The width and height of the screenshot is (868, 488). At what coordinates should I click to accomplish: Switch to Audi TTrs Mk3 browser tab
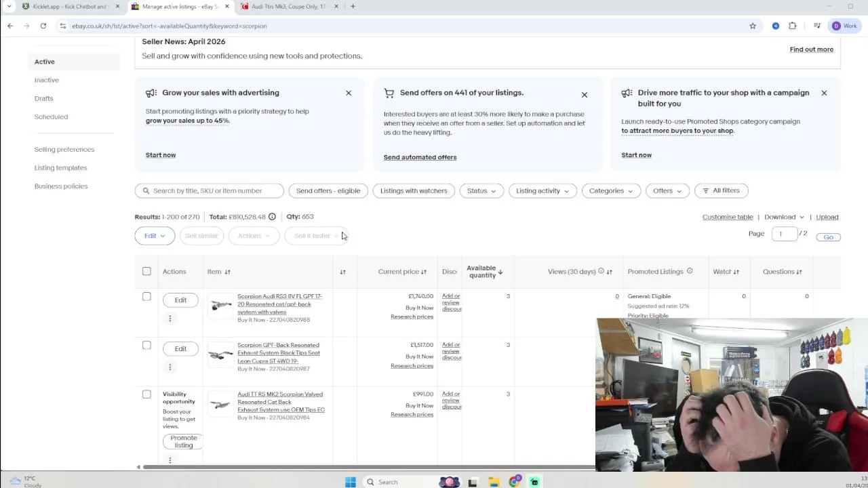click(288, 6)
